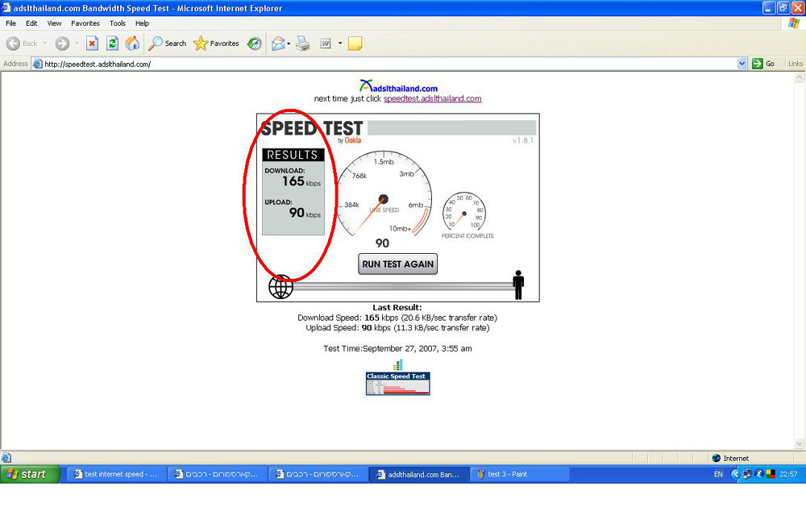Expand the Forward button history dropdown arrow
This screenshot has height=532, width=806.
pos(77,44)
